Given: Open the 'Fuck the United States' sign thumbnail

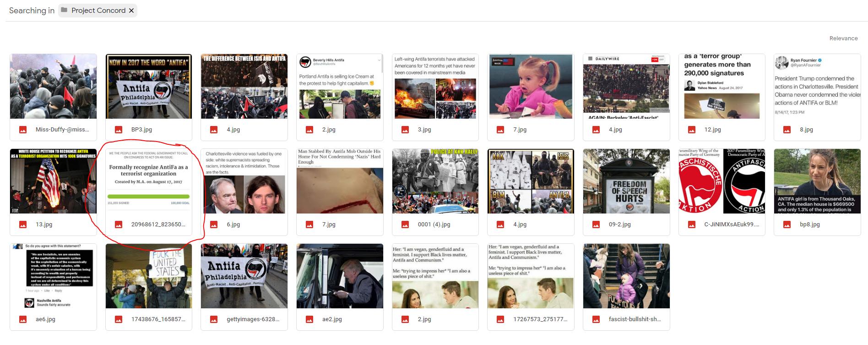Looking at the screenshot, I should click(x=149, y=276).
